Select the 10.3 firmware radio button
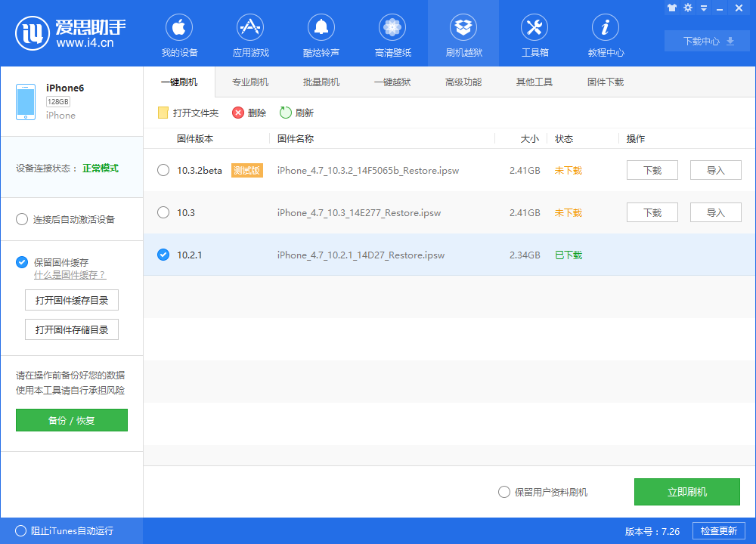Screen dimensions: 756x544 tap(163, 212)
